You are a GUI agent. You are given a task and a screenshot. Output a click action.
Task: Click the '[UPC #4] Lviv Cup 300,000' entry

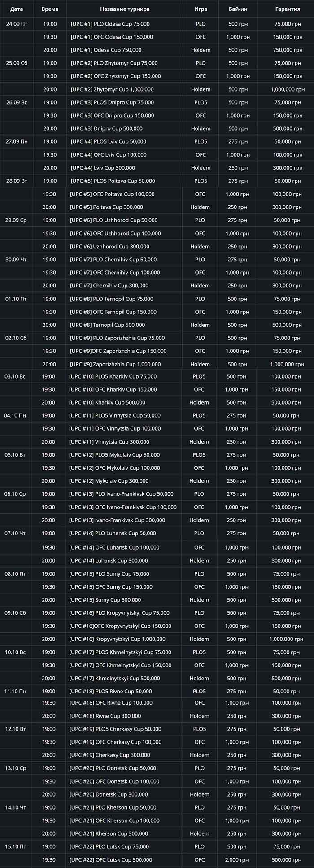tap(103, 168)
